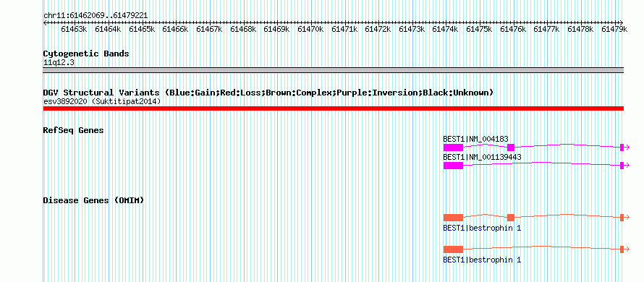Screen dimensions: 644x282
Task: Click the 61463k ruler tick label
Action: click(x=74, y=29)
